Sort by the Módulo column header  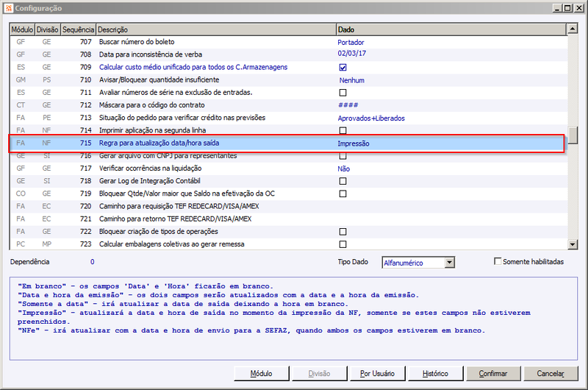(x=23, y=29)
